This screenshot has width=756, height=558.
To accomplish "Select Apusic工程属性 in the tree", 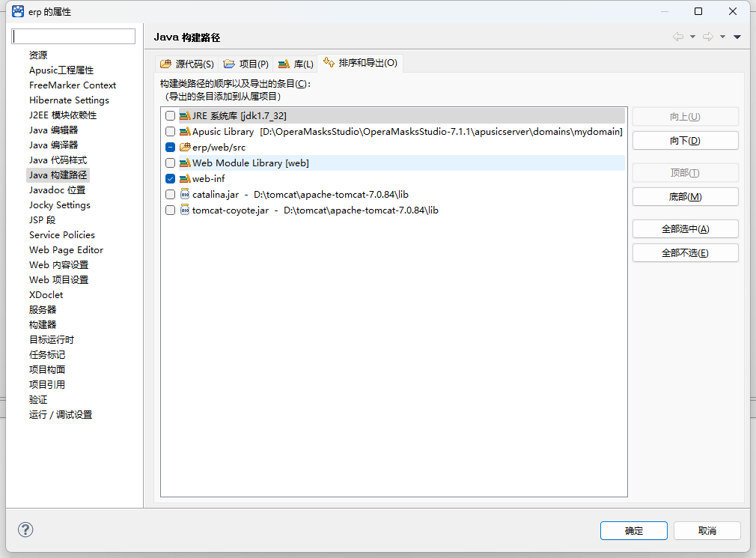I will click(x=61, y=70).
